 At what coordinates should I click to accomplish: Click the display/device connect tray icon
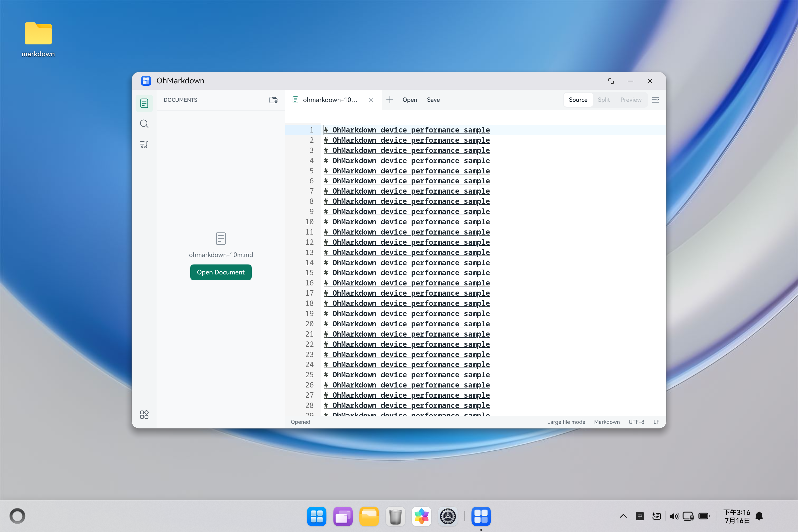[688, 516]
